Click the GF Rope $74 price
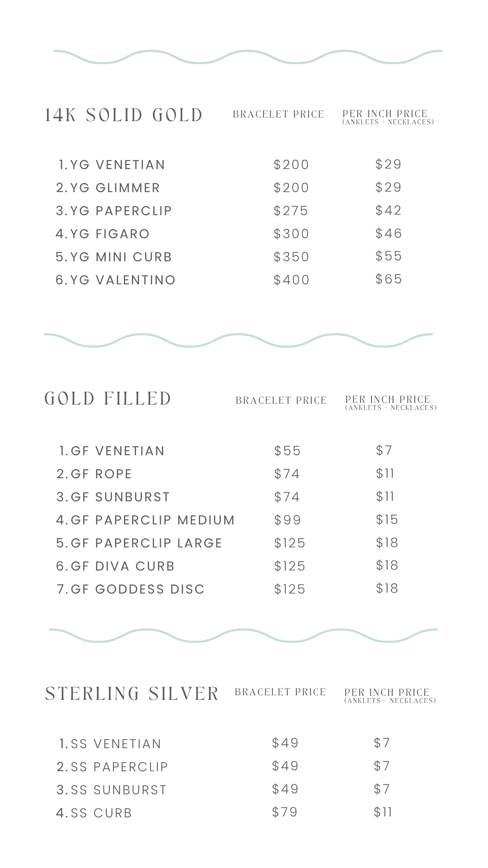Screen dimensions: 488x868 click(287, 474)
